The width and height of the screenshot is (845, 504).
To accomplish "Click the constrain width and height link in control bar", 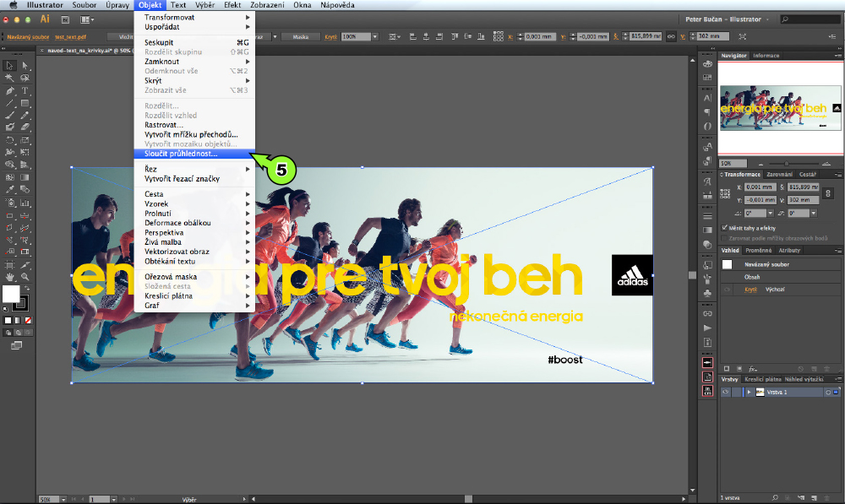I will tap(671, 36).
